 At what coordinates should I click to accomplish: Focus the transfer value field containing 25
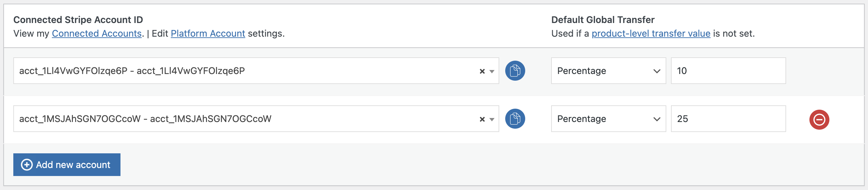[x=728, y=119]
